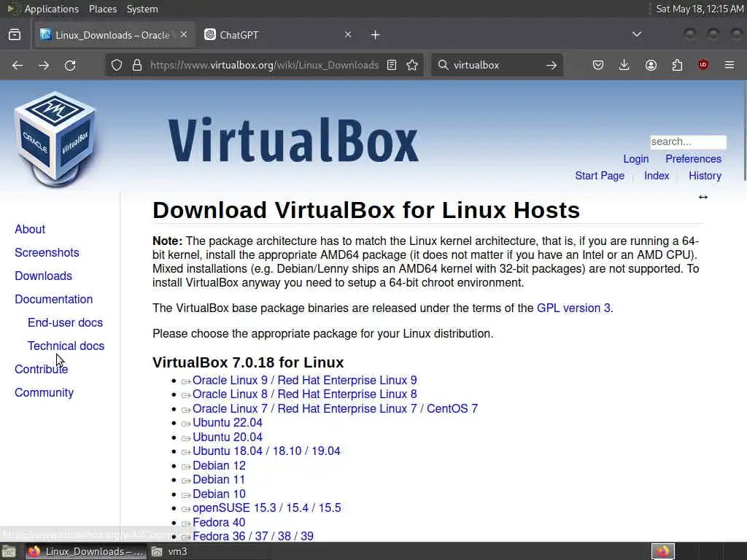The width and height of the screenshot is (747, 560).
Task: Open Screenshots in the sidebar
Action: click(x=47, y=252)
